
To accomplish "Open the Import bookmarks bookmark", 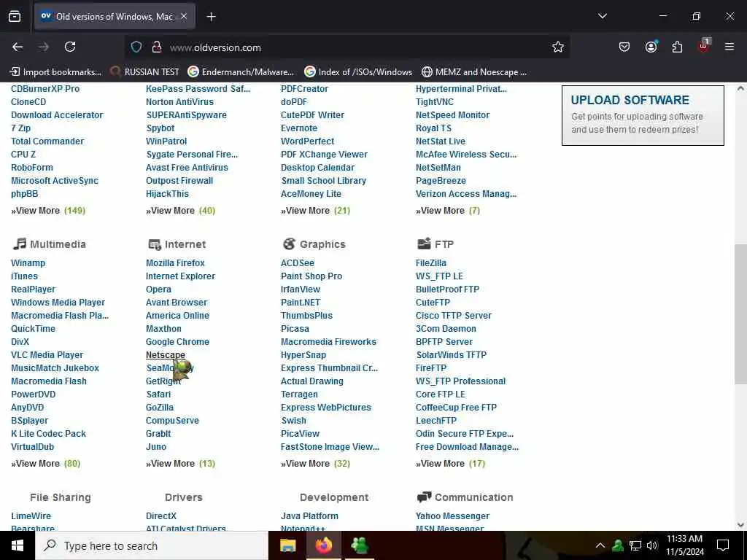I will tap(56, 72).
